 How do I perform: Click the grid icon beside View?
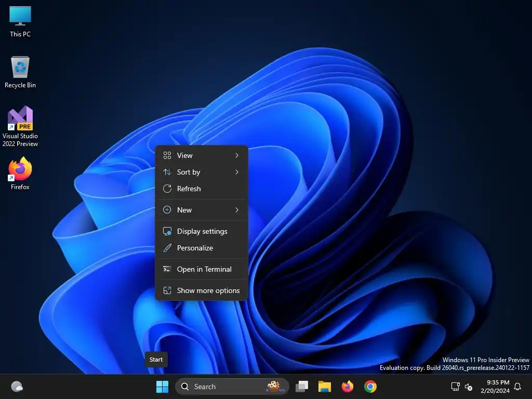(167, 155)
